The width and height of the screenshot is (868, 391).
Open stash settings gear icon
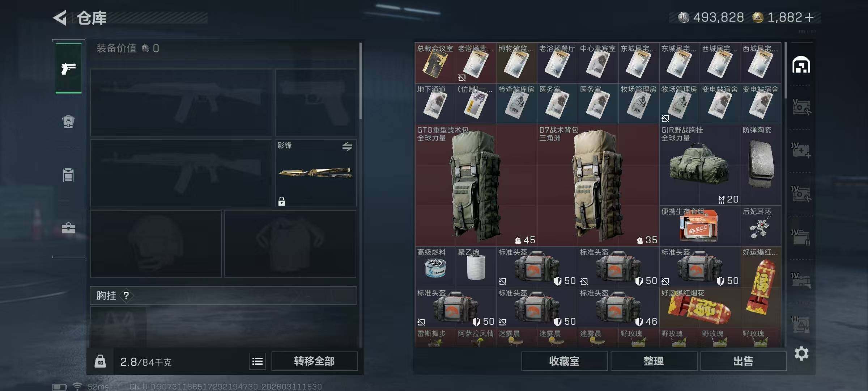(x=801, y=353)
